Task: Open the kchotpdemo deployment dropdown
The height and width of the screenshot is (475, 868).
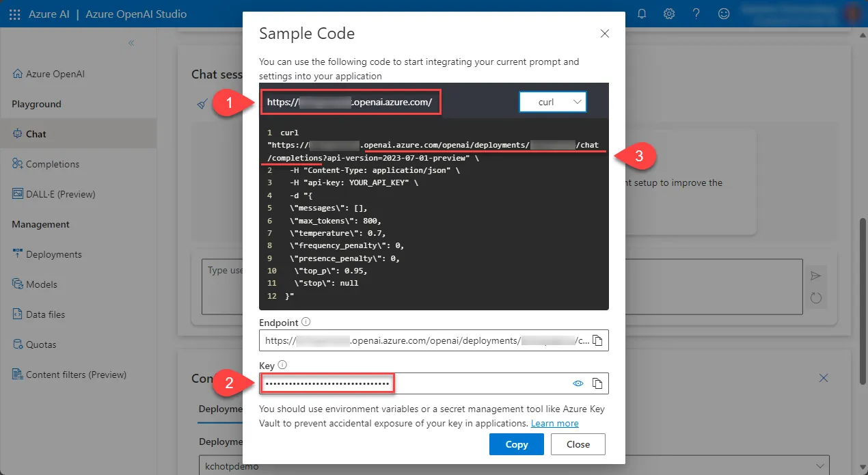Action: click(514, 465)
